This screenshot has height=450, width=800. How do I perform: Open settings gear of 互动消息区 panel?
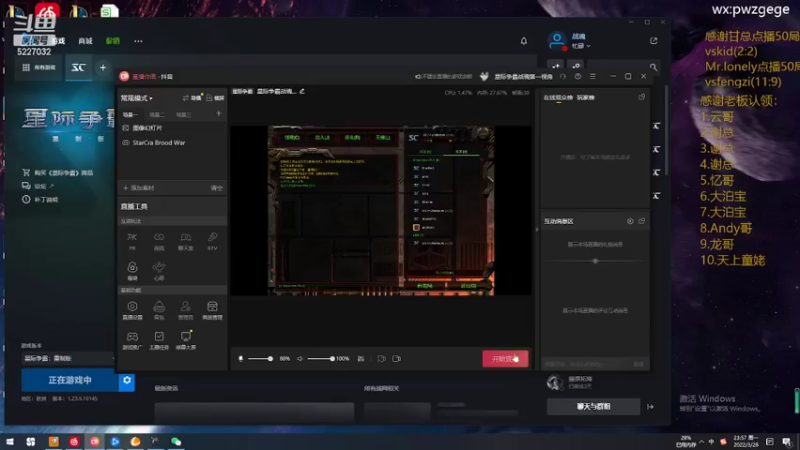(630, 221)
